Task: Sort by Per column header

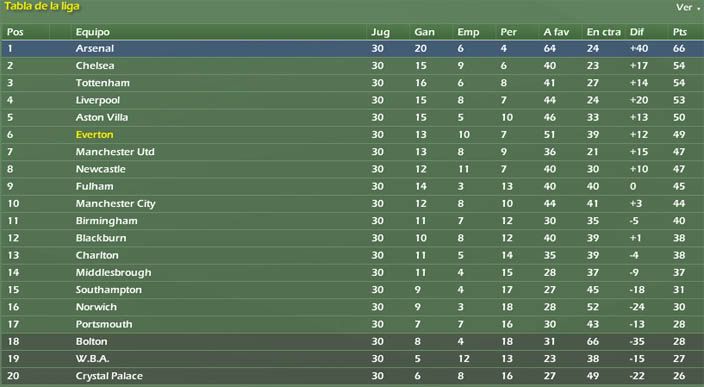Action: pyautogui.click(x=508, y=32)
